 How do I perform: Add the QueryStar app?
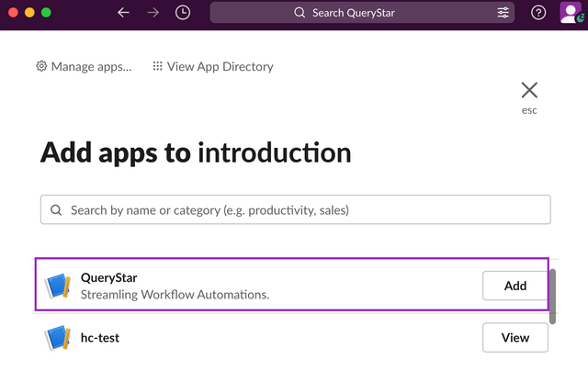[515, 286]
